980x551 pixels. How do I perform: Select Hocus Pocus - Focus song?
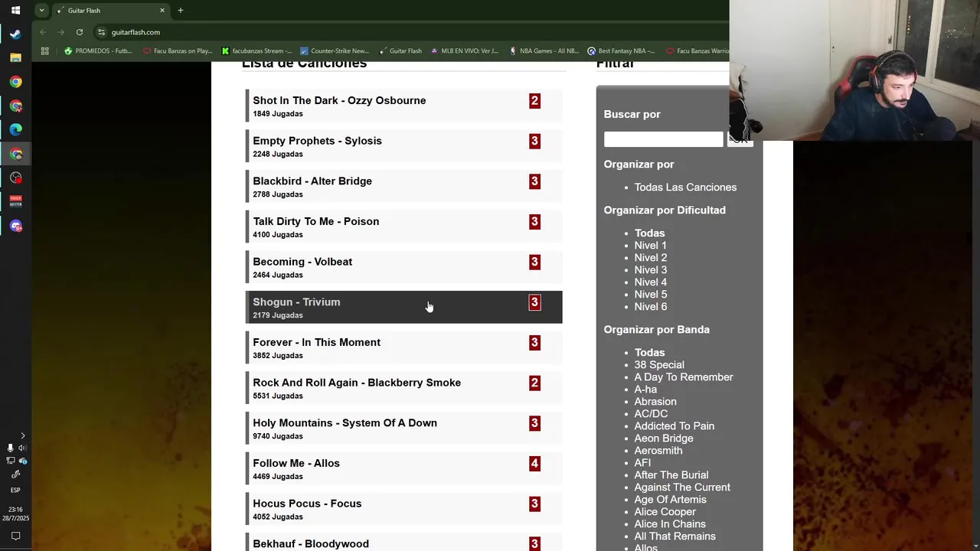(x=403, y=509)
